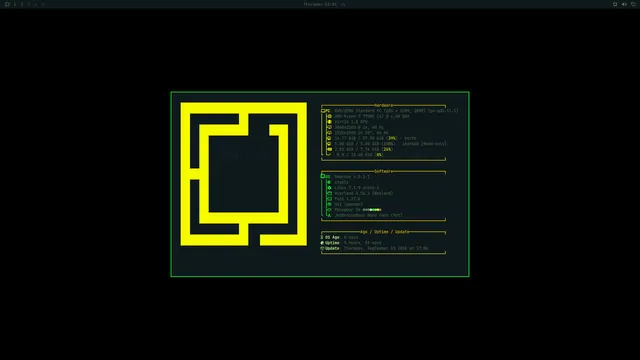Click the Age / Uptime / Update title
This screenshot has width=640, height=360.
tap(384, 232)
